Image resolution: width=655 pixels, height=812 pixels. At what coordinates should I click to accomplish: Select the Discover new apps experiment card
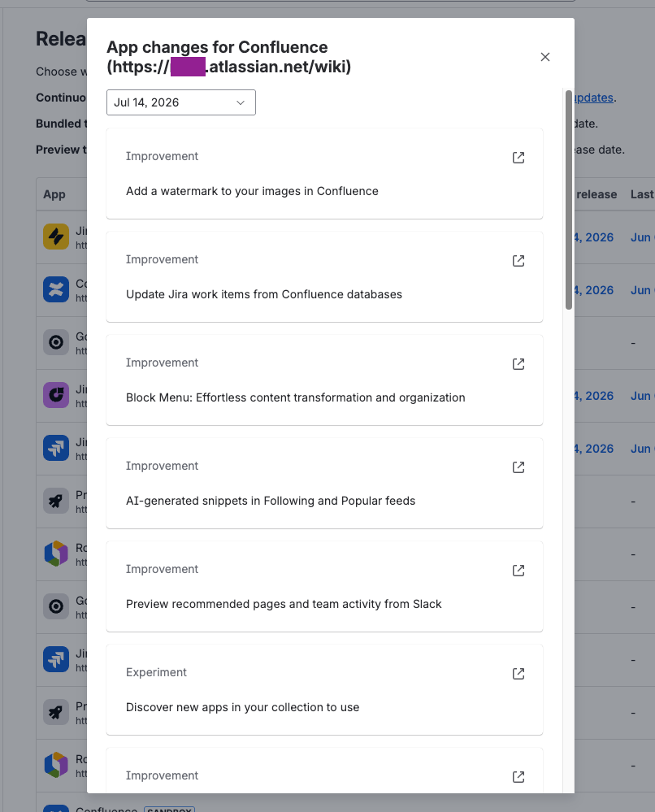coord(324,690)
